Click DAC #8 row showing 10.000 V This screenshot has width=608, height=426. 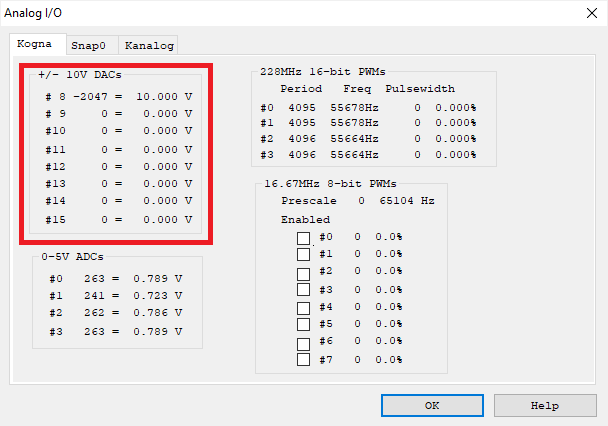[x=118, y=97]
